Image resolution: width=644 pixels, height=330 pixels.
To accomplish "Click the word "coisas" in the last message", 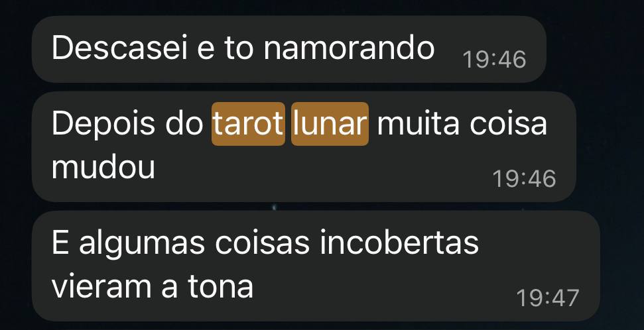I will click(262, 242).
